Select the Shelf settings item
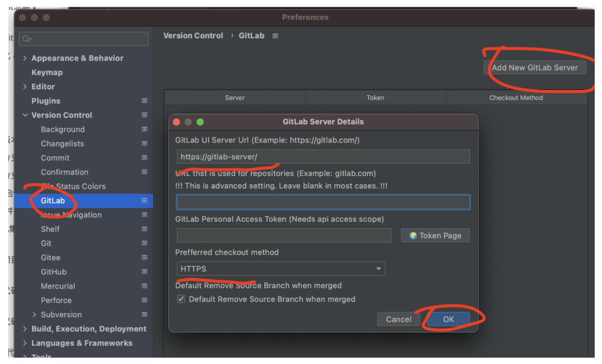Viewport: 602px width, 364px height. tap(50, 229)
